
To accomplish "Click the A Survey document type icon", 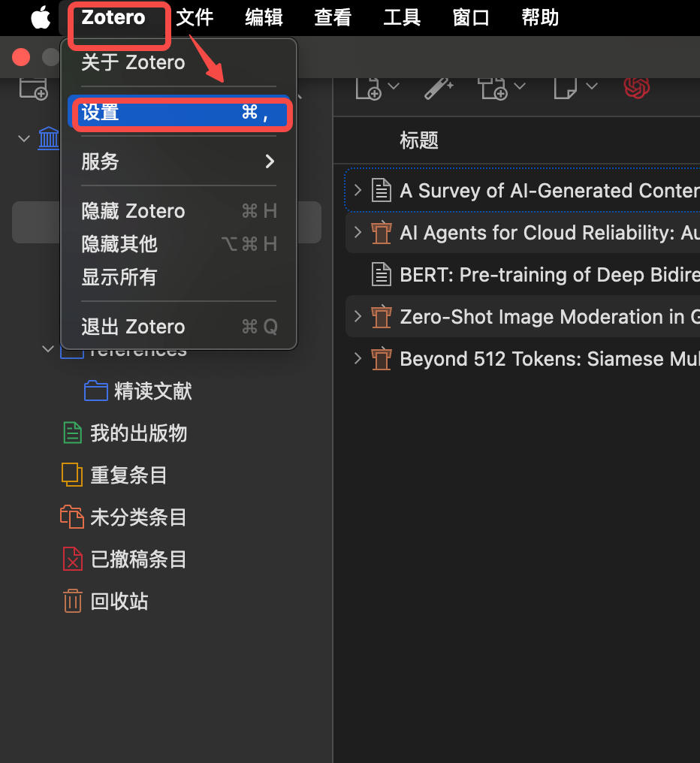I will click(x=381, y=190).
